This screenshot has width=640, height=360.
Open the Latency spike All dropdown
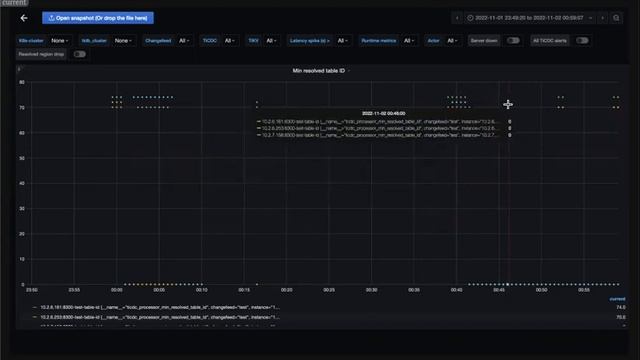point(342,41)
